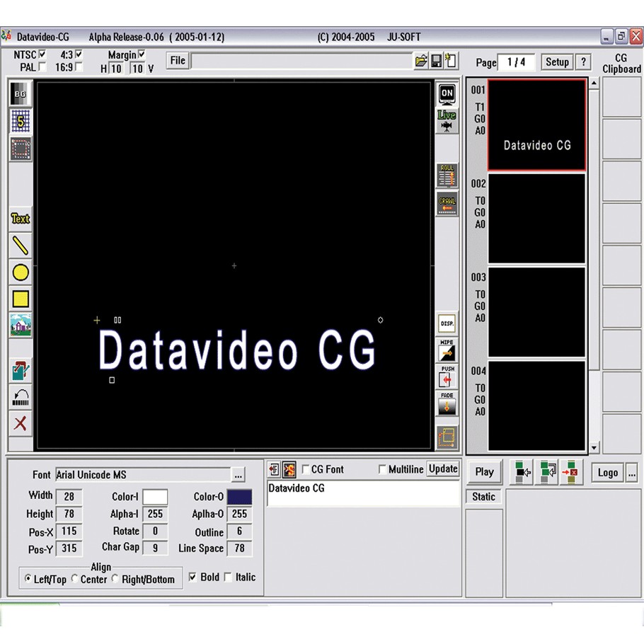Check the Multiline option
Image resolution: width=644 pixels, height=644 pixels.
click(382, 468)
